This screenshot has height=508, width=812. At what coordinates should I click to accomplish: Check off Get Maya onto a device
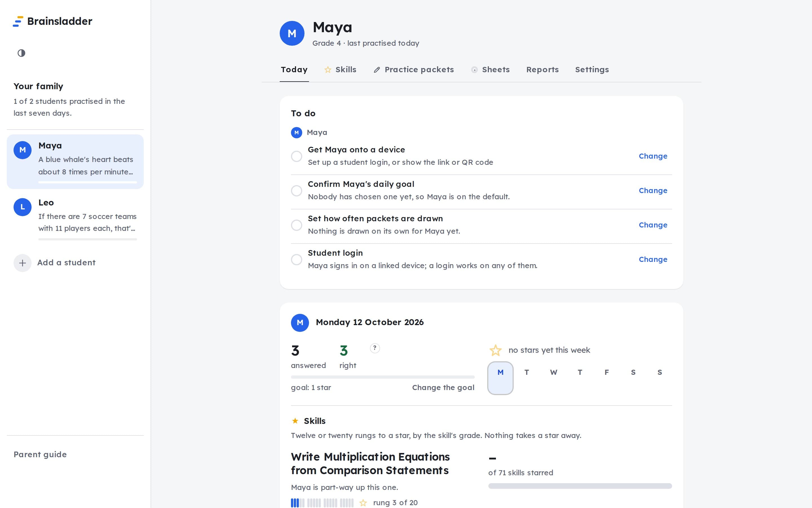pyautogui.click(x=296, y=156)
